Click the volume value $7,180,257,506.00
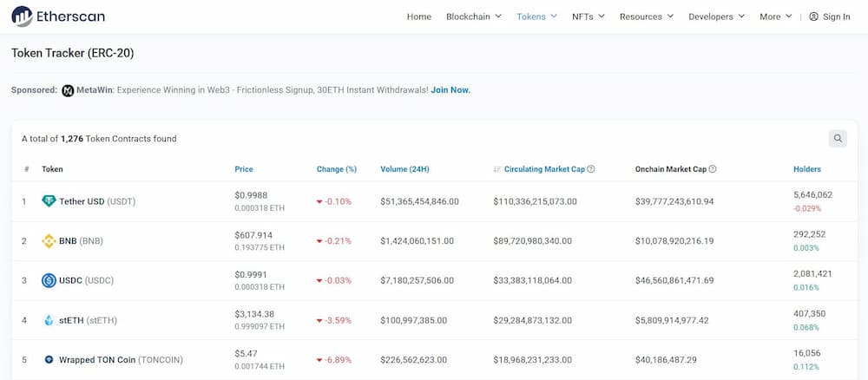The image size is (868, 380). pos(417,280)
